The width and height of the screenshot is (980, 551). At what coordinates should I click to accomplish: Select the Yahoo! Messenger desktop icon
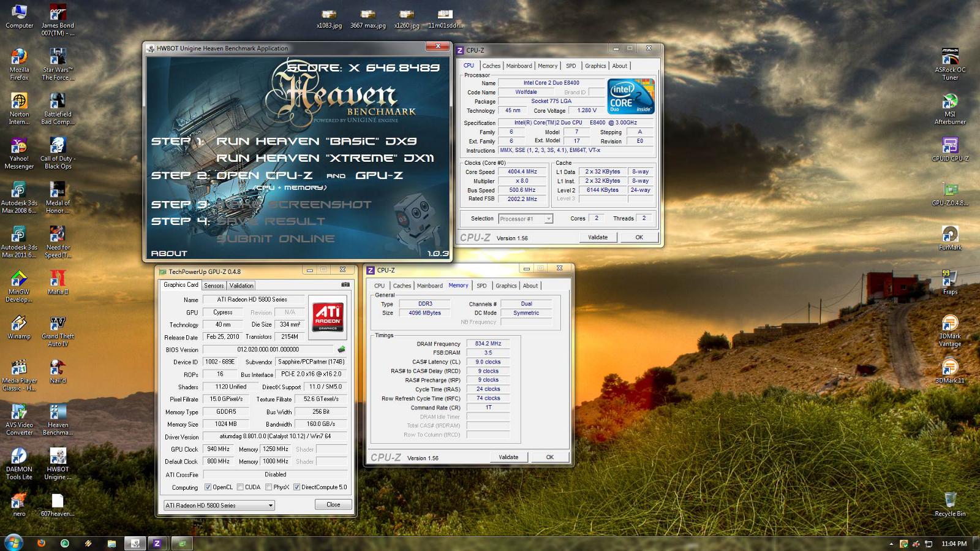[19, 153]
